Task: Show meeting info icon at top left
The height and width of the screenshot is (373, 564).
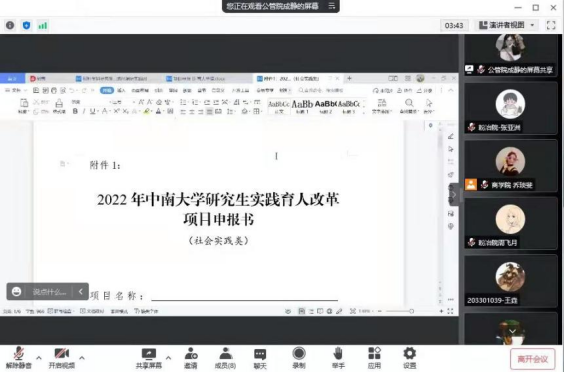Action: (x=10, y=25)
